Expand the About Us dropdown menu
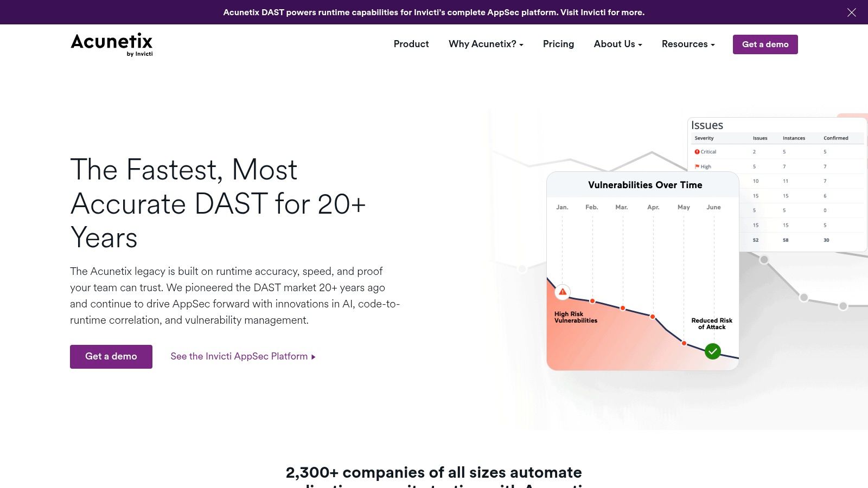Image resolution: width=868 pixels, height=488 pixels. tap(618, 44)
